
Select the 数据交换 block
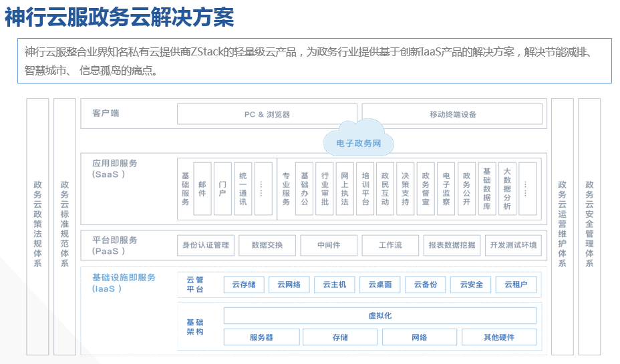click(x=267, y=245)
